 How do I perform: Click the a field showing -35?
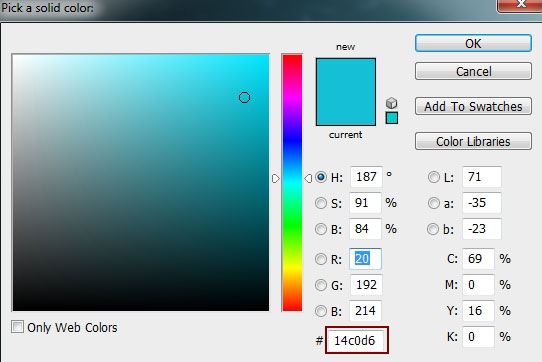482,203
